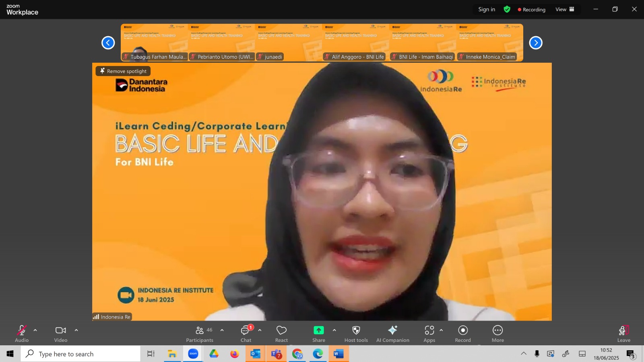Image resolution: width=644 pixels, height=362 pixels.
Task: Open Outlook from the taskbar
Action: pyautogui.click(x=256, y=354)
